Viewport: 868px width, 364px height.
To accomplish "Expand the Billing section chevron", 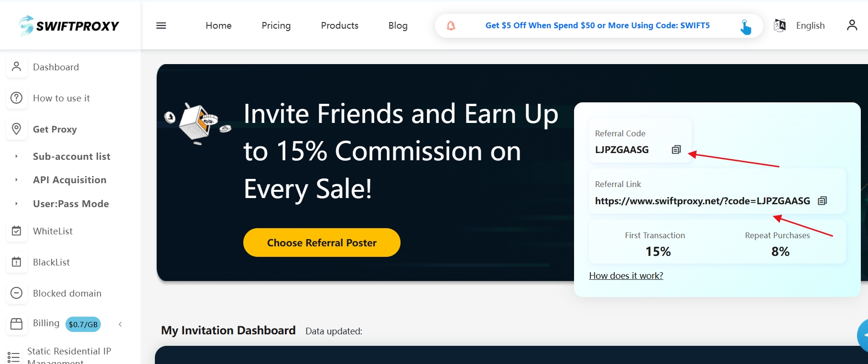I will (x=120, y=324).
